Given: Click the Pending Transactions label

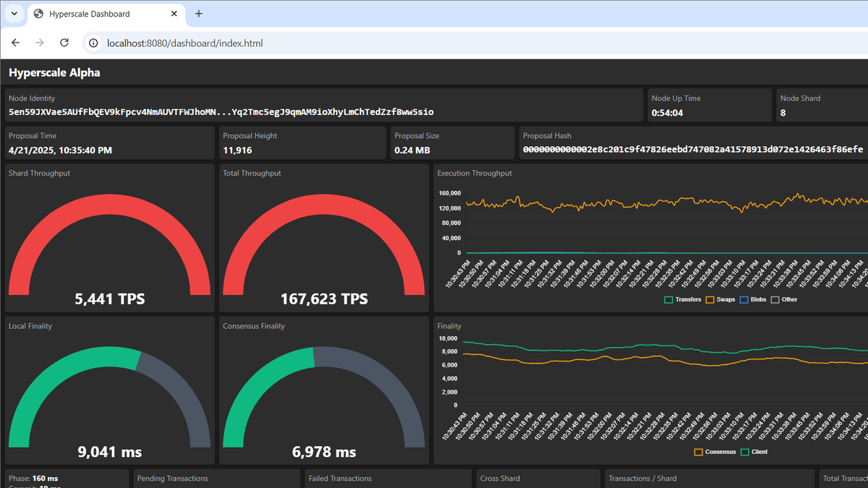Looking at the screenshot, I should [172, 479].
